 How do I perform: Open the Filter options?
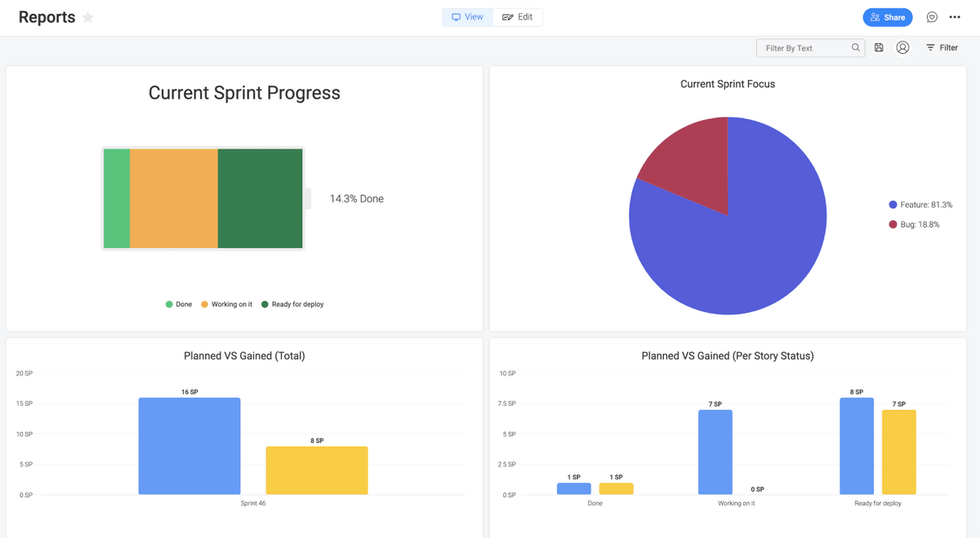pos(942,48)
